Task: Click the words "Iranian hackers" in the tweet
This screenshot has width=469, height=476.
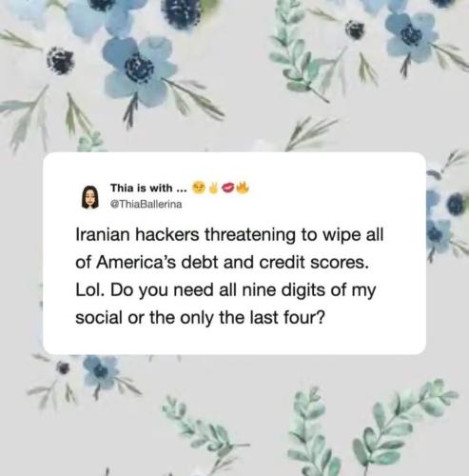Action: 137,235
